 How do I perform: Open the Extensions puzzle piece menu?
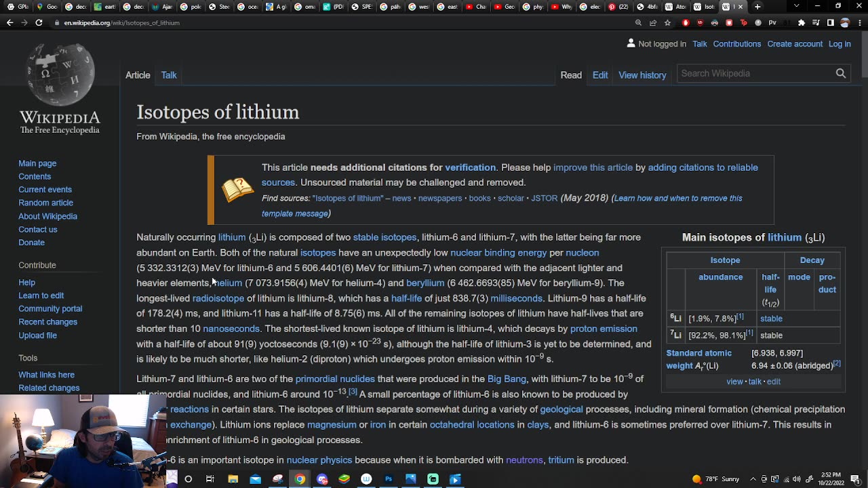click(x=802, y=22)
